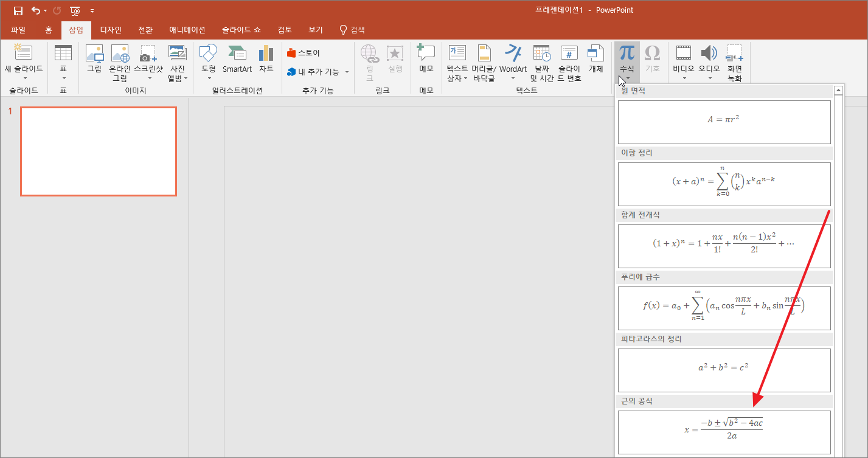
Task: Switch to the 디자인 tab
Action: 111,30
